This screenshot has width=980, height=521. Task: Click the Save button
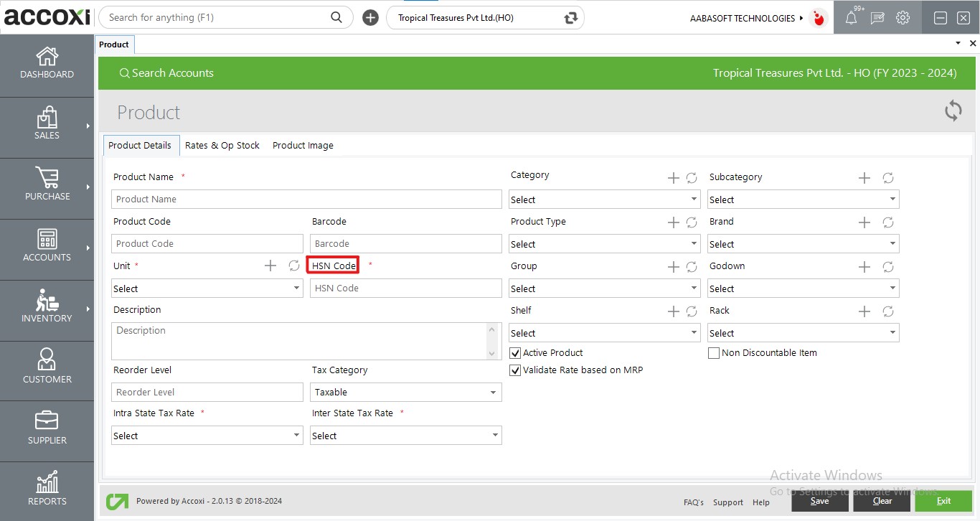pos(819,501)
